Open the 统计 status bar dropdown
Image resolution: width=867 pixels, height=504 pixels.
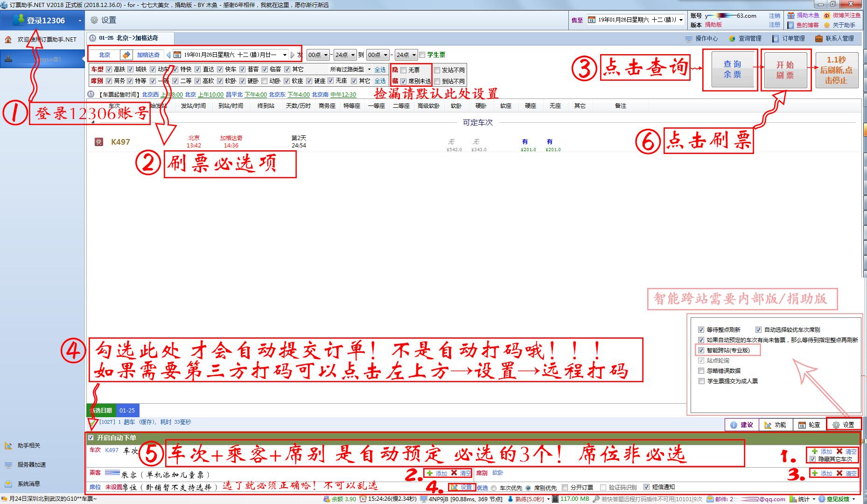tap(803, 499)
